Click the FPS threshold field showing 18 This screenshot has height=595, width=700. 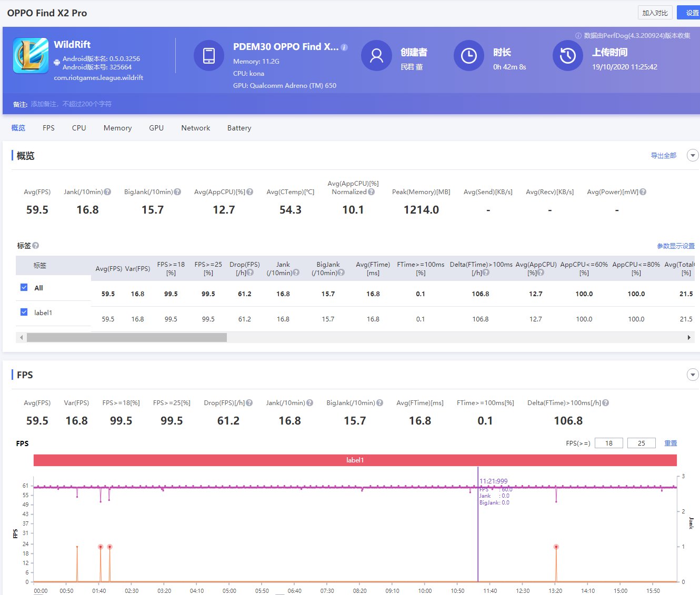pos(609,443)
